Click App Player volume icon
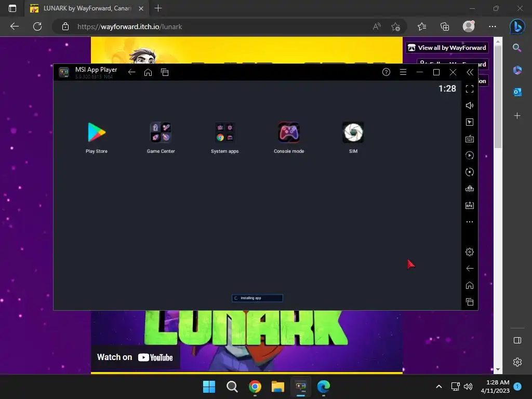 (x=470, y=105)
